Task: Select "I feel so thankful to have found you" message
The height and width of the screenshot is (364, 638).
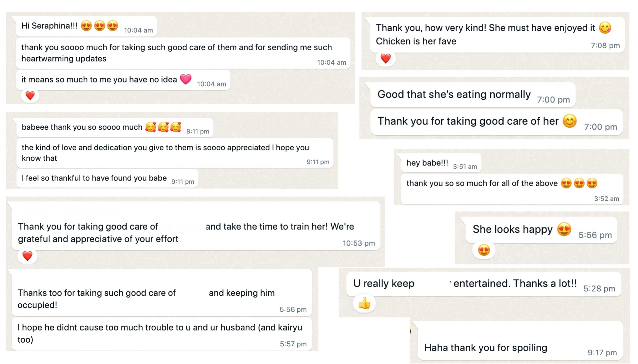Action: click(x=107, y=178)
